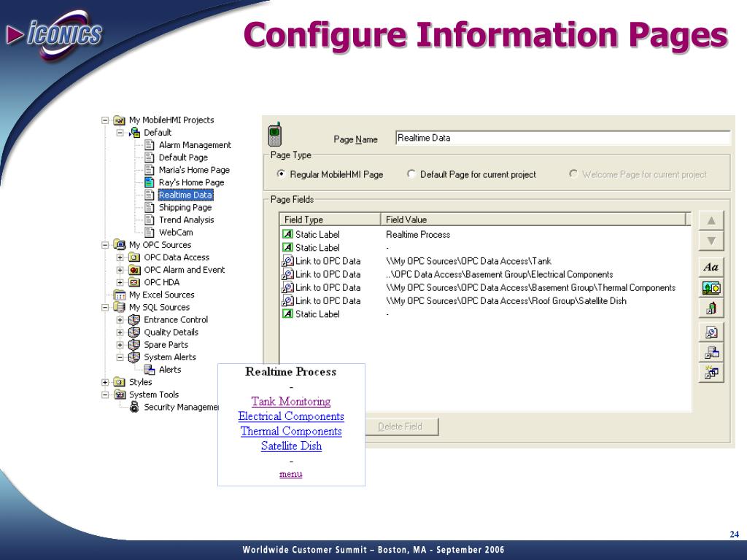
Task: Open the Thermal Components link
Action: click(x=291, y=431)
